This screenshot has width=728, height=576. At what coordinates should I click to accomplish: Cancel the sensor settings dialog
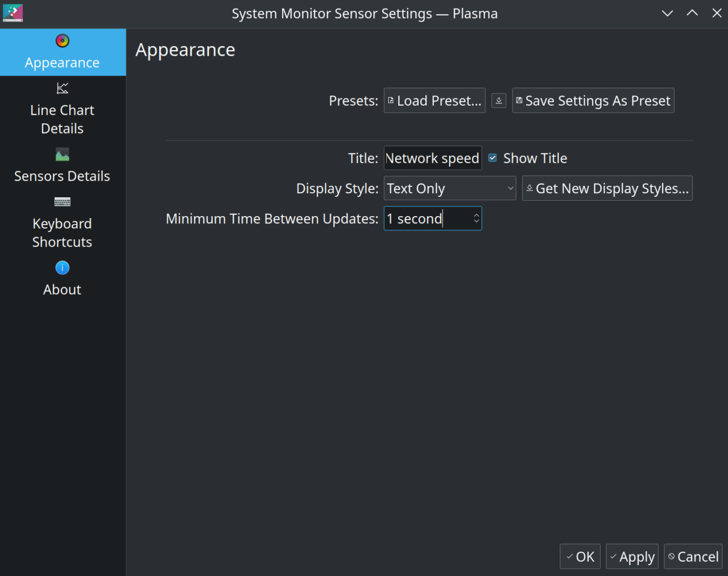(693, 557)
